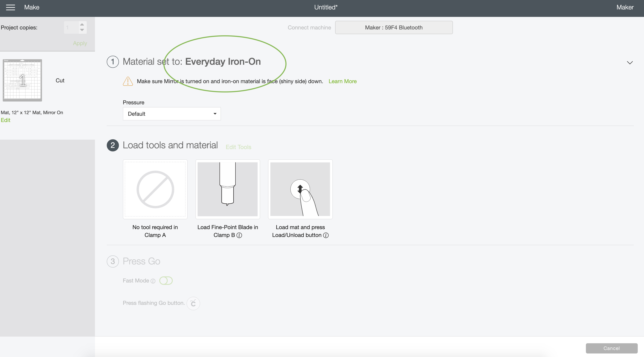Click the step 3 circle number
The image size is (644, 357).
(113, 261)
